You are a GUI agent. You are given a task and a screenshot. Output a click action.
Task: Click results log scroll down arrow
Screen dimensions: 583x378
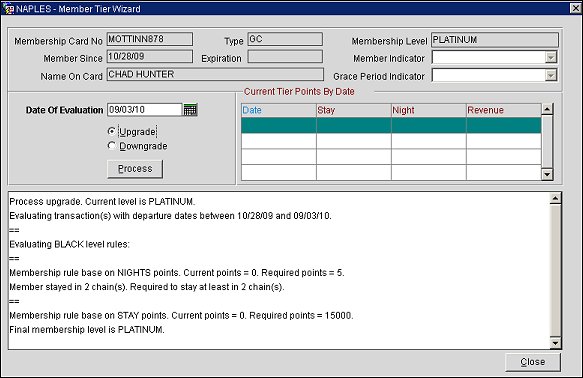[555, 343]
